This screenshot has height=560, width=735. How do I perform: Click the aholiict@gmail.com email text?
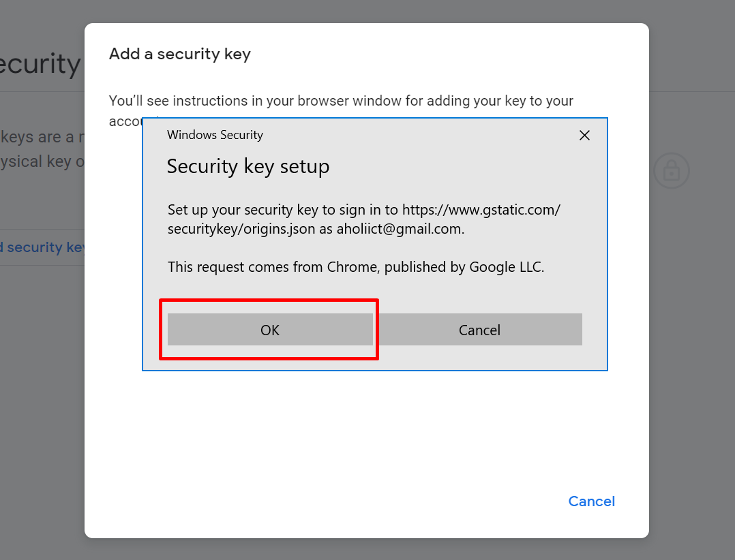399,229
